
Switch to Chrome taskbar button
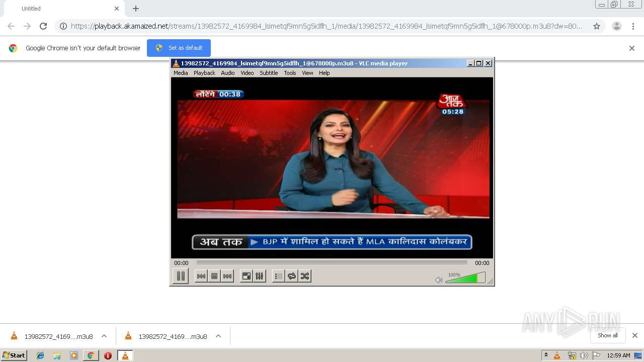coord(91,355)
